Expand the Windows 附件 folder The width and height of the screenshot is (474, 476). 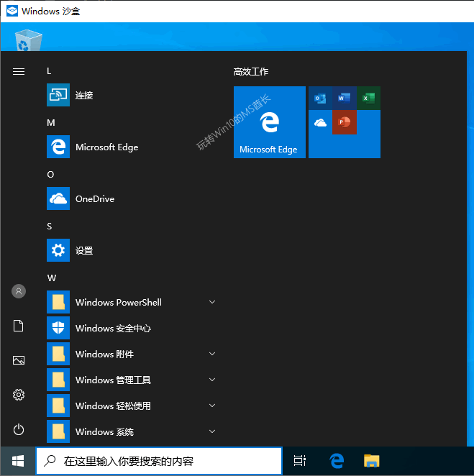pyautogui.click(x=212, y=354)
